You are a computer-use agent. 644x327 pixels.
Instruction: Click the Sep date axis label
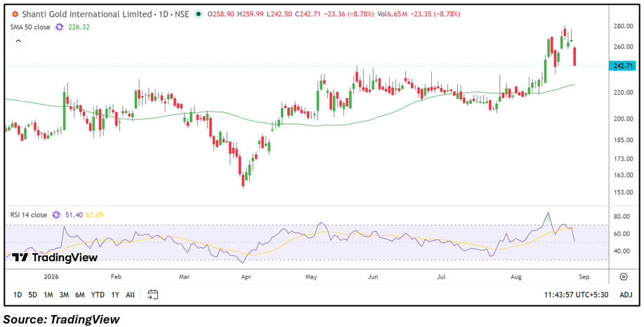(584, 277)
